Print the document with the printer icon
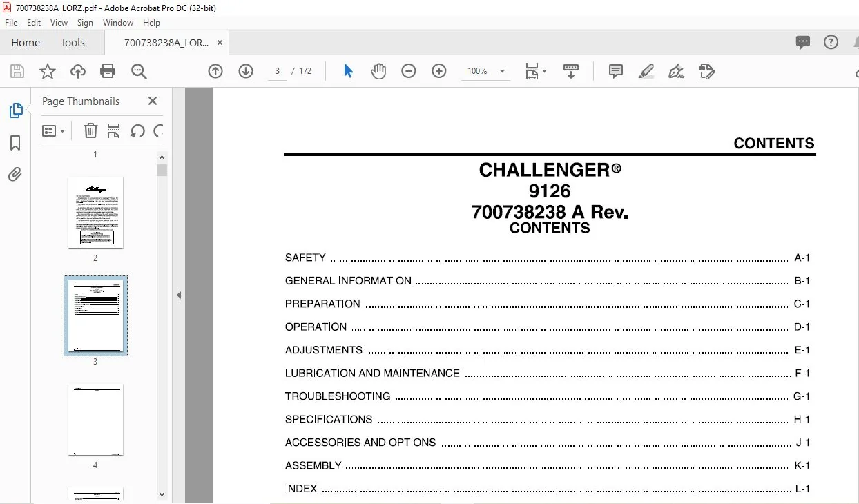 click(x=108, y=71)
